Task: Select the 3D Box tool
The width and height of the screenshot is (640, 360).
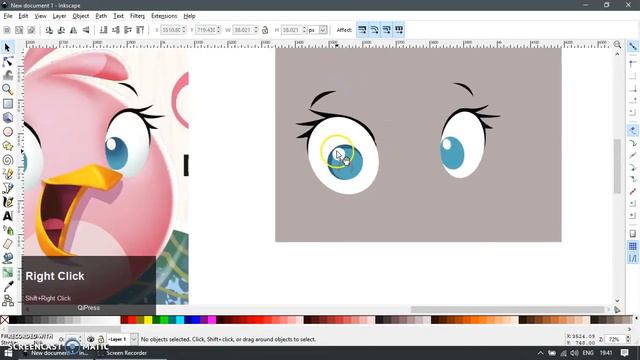Action: [x=7, y=118]
